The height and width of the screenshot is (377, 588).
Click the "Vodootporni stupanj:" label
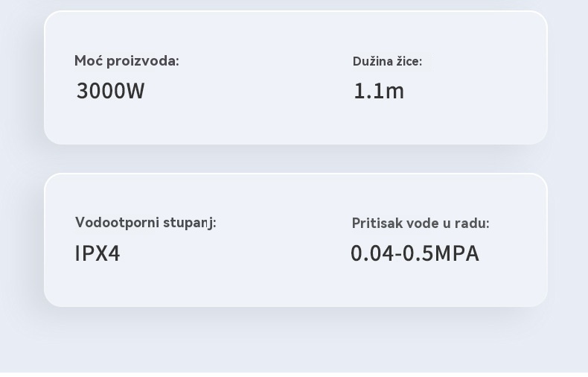click(x=145, y=222)
